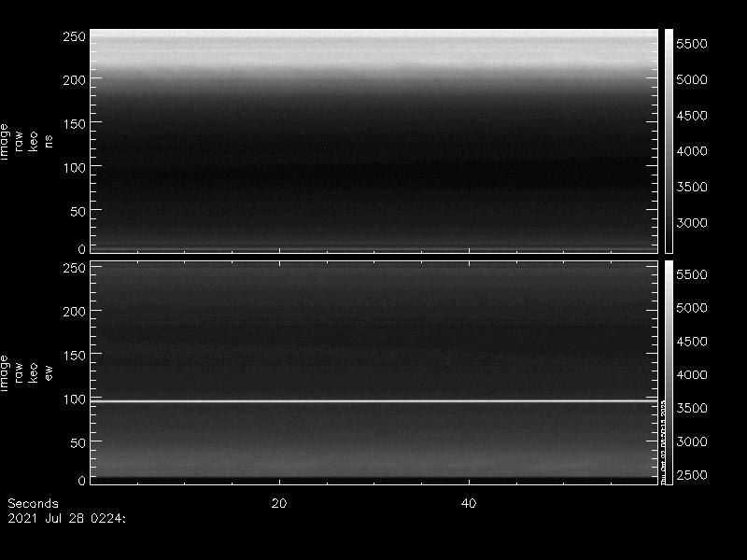Click the '40' tick label on the x-axis

point(470,503)
